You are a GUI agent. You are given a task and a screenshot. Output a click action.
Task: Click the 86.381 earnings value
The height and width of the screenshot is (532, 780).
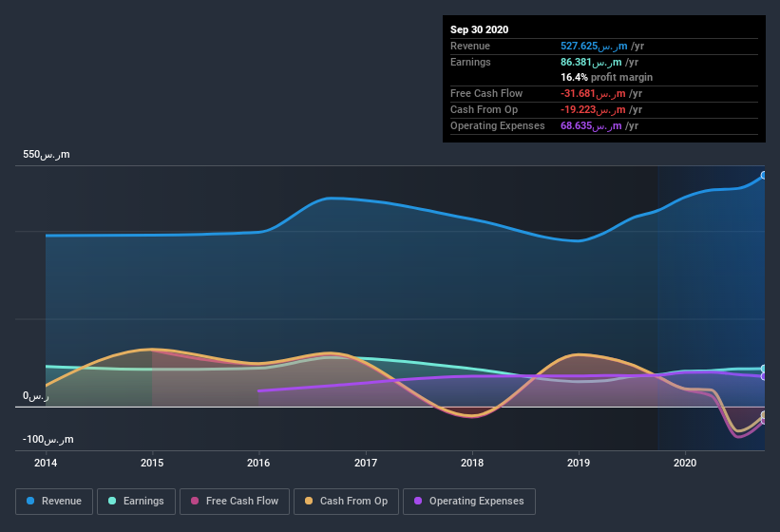click(x=591, y=62)
